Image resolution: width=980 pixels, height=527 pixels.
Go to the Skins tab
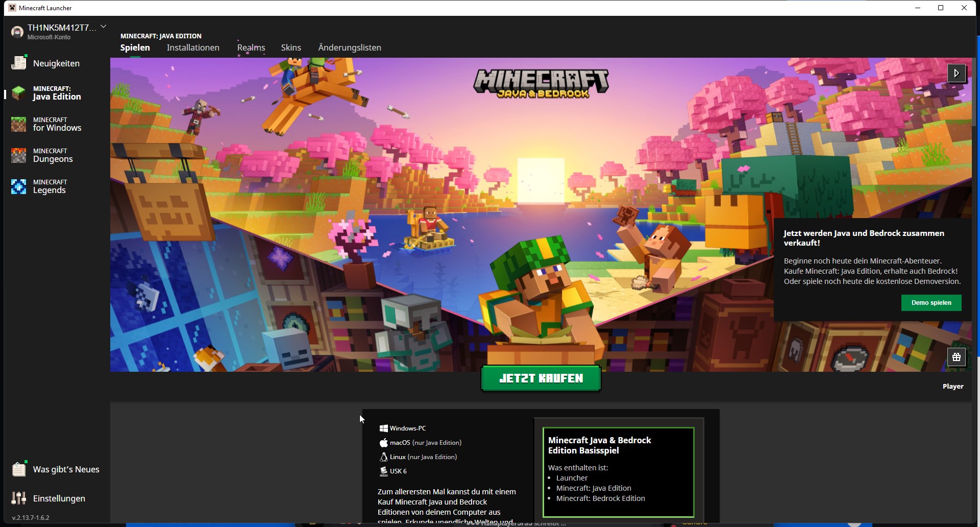[x=291, y=47]
